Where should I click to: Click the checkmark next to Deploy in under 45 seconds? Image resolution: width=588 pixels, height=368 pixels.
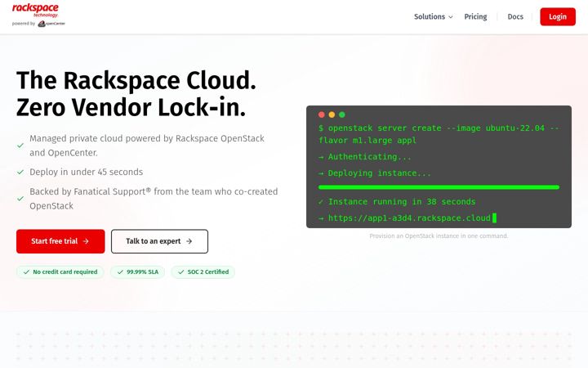pos(20,172)
